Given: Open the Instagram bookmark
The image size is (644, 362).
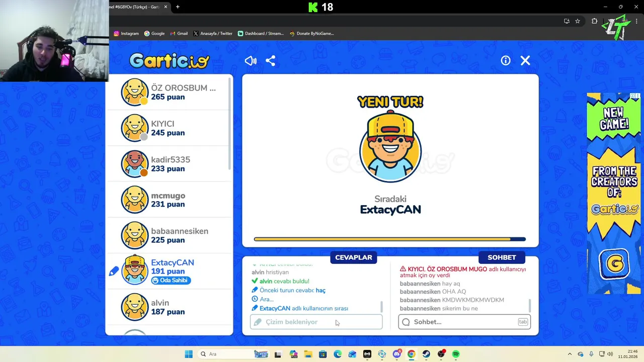Looking at the screenshot, I should pyautogui.click(x=126, y=34).
